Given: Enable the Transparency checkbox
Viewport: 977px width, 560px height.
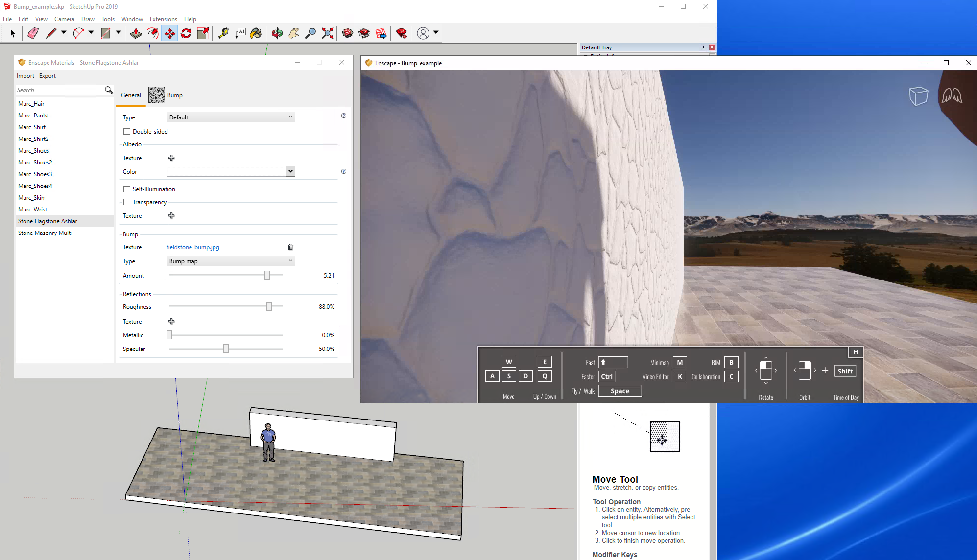Looking at the screenshot, I should point(127,202).
